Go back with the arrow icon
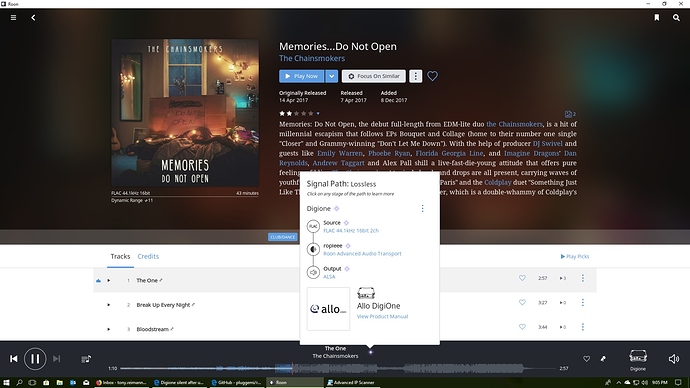 pos(33,18)
